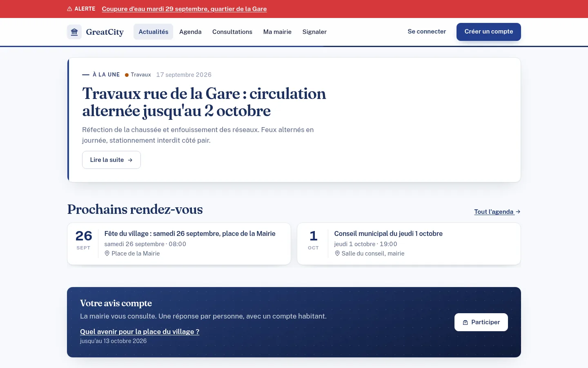The height and width of the screenshot is (368, 588).
Task: Click the date 17 septembre 2026
Action: [x=184, y=75]
